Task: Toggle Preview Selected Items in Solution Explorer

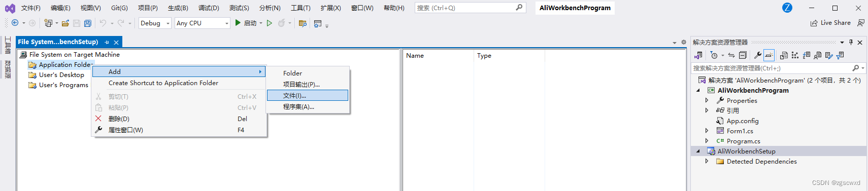Action: pos(769,55)
